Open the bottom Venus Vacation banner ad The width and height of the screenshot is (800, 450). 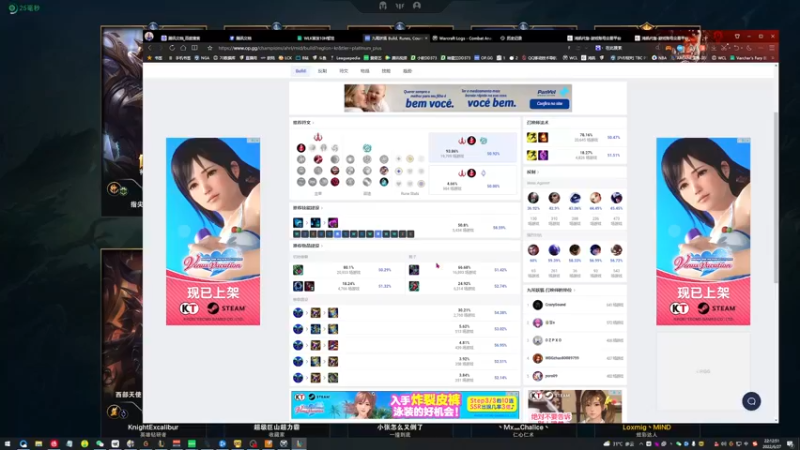pyautogui.click(x=405, y=405)
